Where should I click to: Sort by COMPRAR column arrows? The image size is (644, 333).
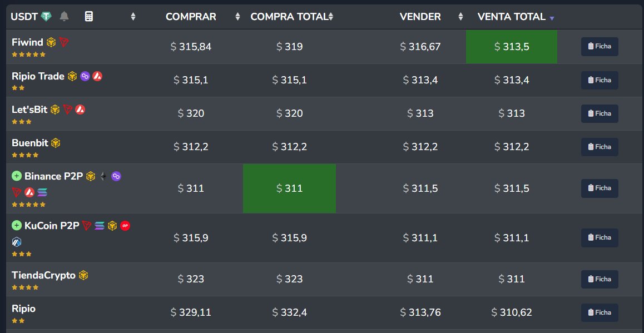237,17
